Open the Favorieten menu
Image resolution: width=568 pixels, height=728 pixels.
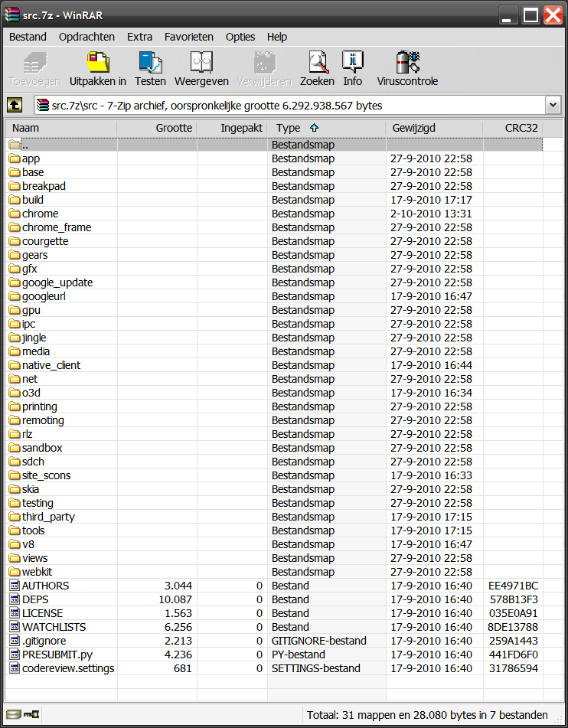pyautogui.click(x=188, y=37)
